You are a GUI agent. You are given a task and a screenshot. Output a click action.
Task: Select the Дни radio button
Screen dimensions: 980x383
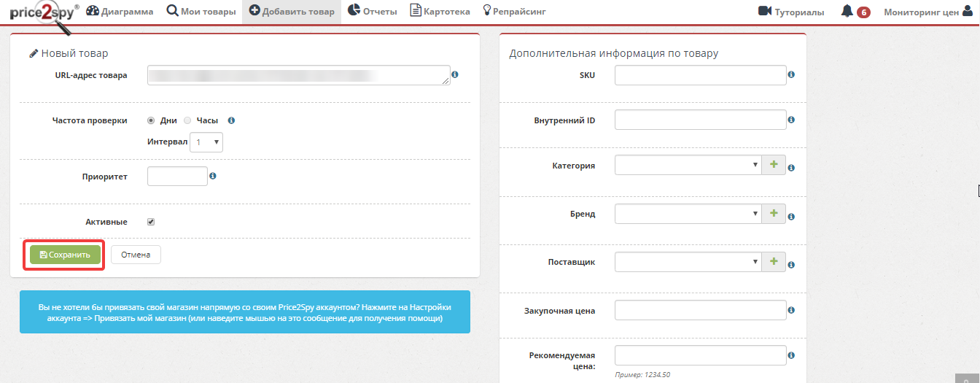[x=151, y=120]
